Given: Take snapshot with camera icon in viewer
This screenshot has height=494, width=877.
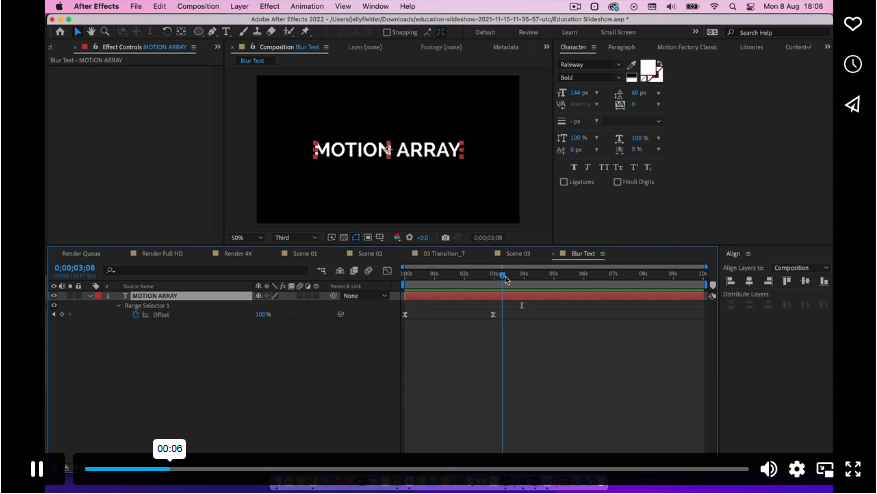Looking at the screenshot, I should click(x=445, y=238).
